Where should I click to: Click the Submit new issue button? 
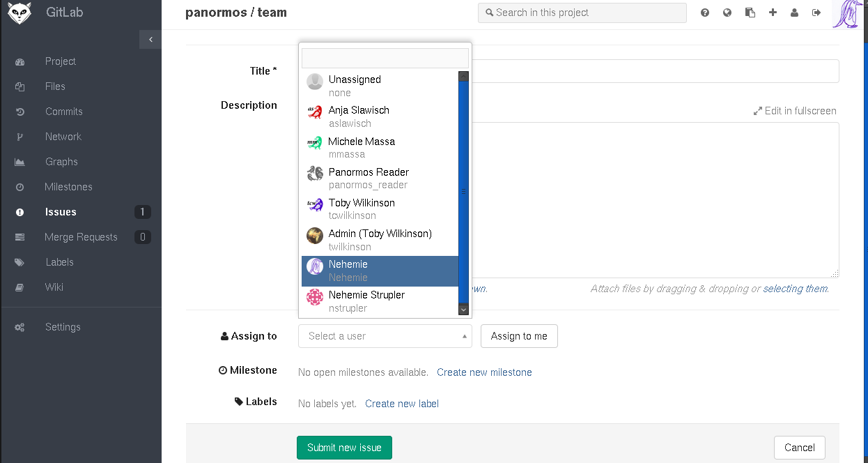tap(344, 448)
